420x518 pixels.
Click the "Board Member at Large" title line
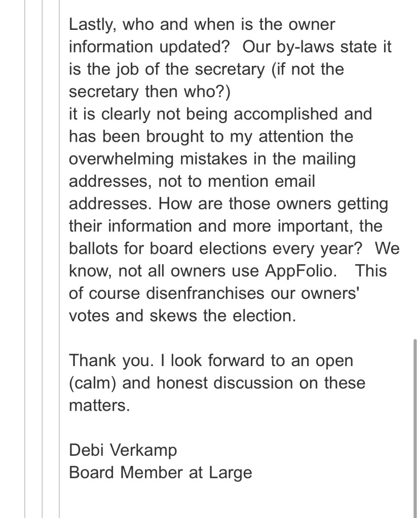pos(160,472)
